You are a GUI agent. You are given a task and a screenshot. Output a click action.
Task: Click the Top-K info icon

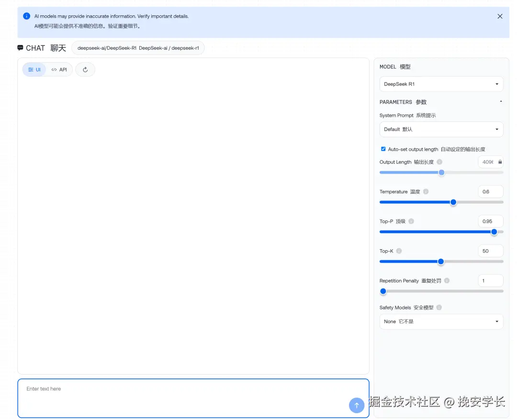coord(399,251)
